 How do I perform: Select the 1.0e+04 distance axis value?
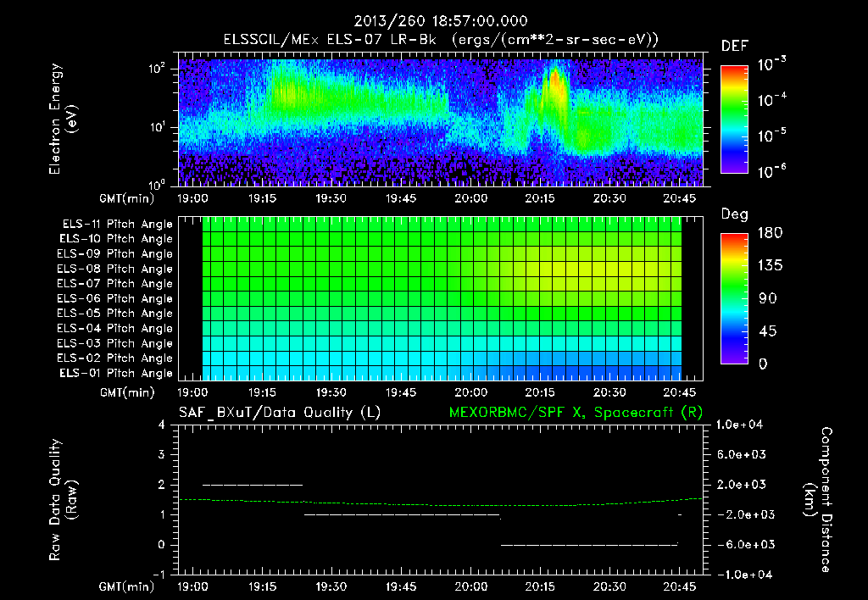coord(739,425)
